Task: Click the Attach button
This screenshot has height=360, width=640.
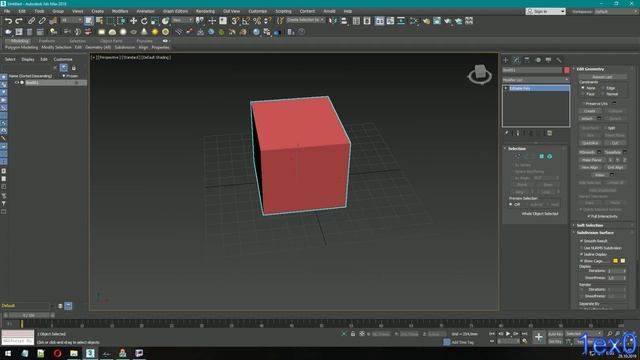Action: point(587,118)
